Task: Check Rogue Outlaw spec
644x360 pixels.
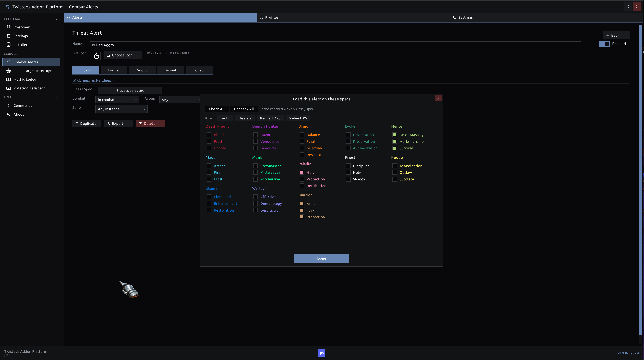Action: coord(395,172)
